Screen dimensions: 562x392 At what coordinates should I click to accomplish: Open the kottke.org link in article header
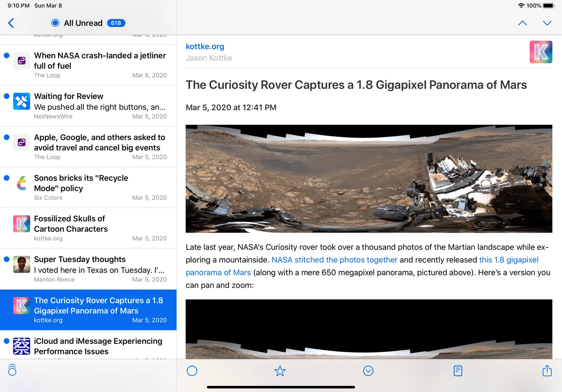point(205,46)
